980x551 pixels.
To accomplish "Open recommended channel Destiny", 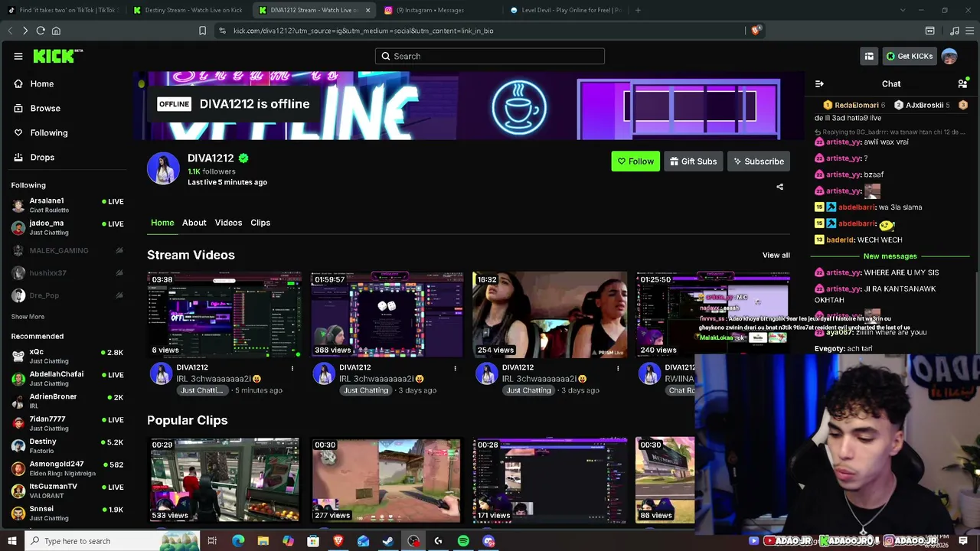I will (x=67, y=445).
